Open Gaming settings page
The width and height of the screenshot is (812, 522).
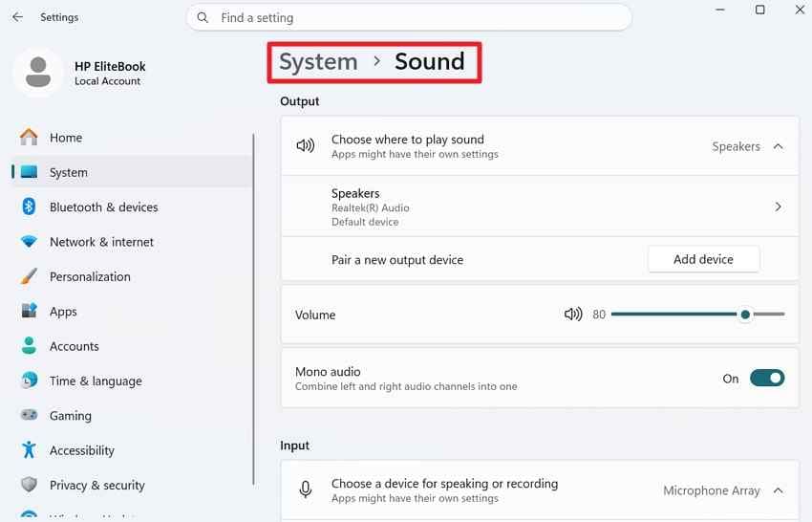click(x=132, y=415)
